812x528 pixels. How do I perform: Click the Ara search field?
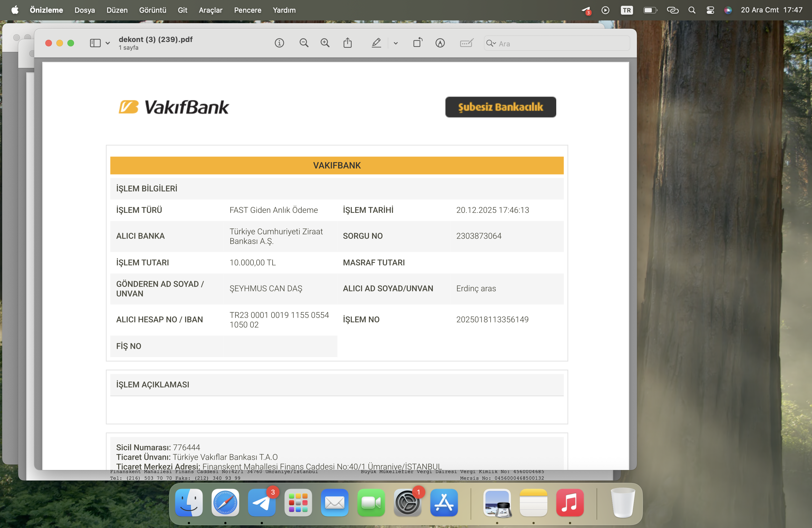557,43
